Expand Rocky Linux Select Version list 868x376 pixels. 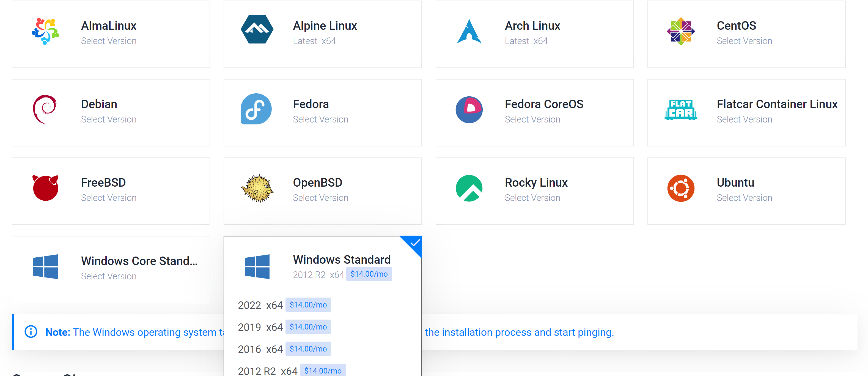(532, 198)
